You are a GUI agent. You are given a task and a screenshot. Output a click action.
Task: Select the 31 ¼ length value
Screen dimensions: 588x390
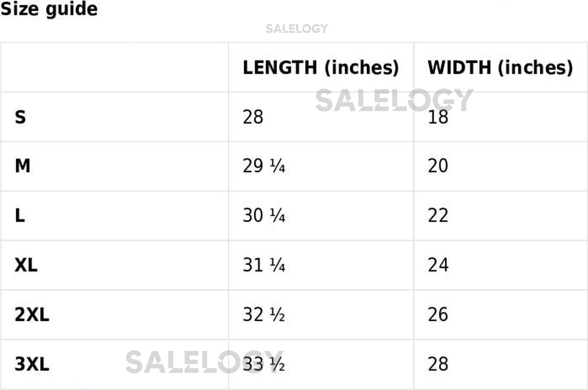point(264,266)
